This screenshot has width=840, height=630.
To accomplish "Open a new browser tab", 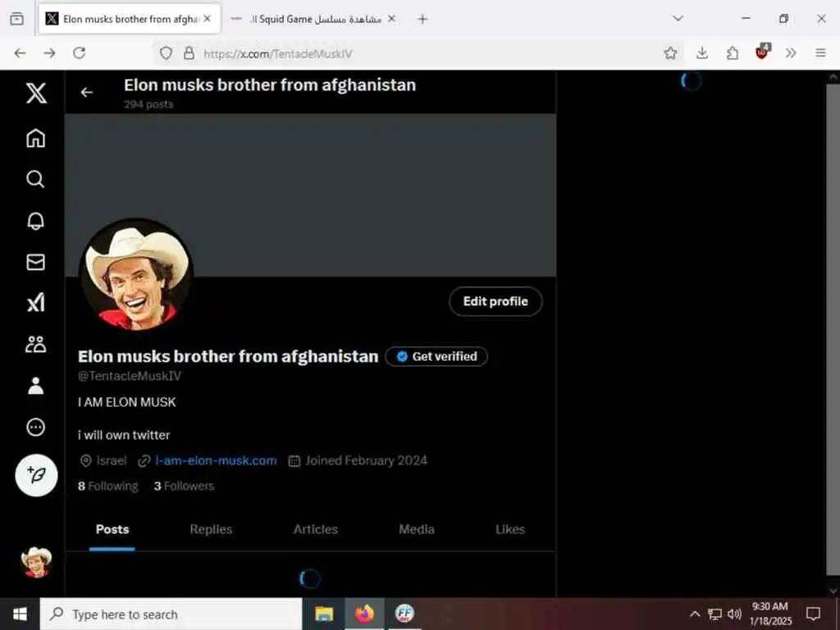I will click(x=422, y=19).
